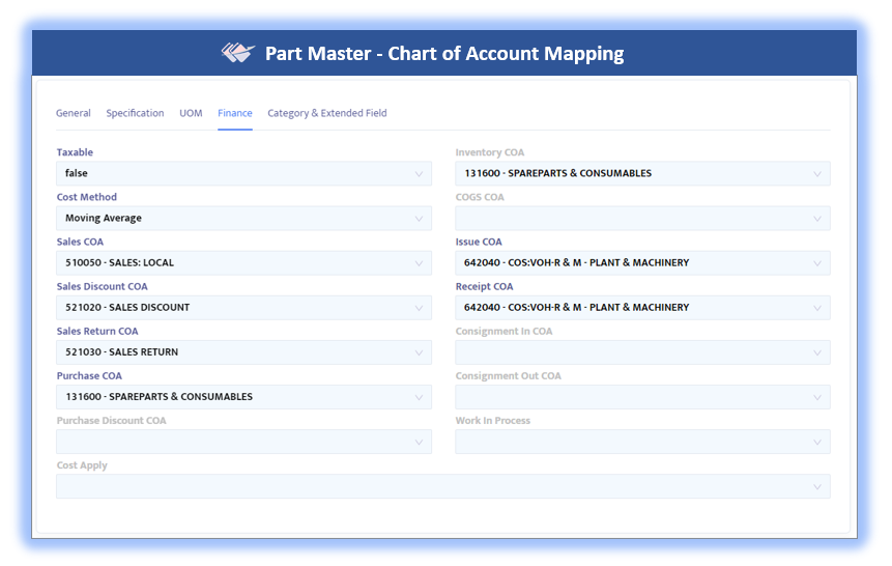Open Sales Discount COA dropdown
The height and width of the screenshot is (566, 892).
[x=243, y=308]
